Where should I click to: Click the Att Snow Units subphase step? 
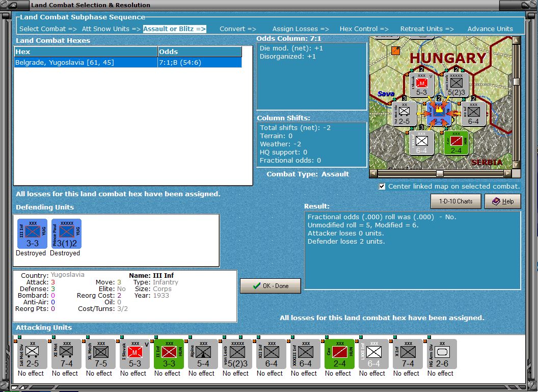point(111,29)
